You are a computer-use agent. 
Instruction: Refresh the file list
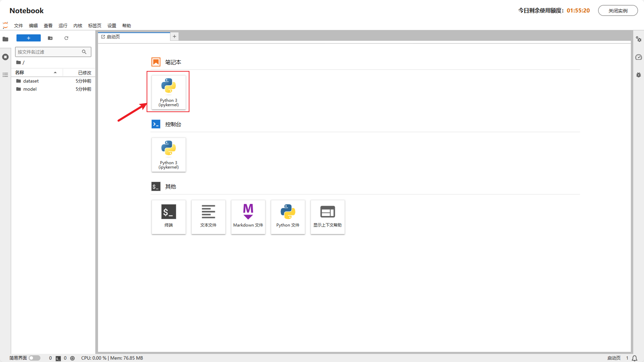(66, 38)
